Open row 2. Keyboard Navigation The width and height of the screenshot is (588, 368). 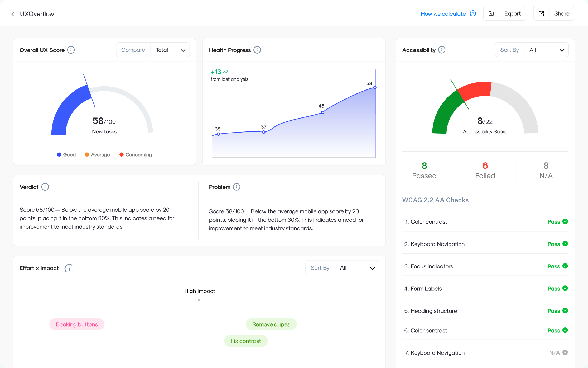485,244
